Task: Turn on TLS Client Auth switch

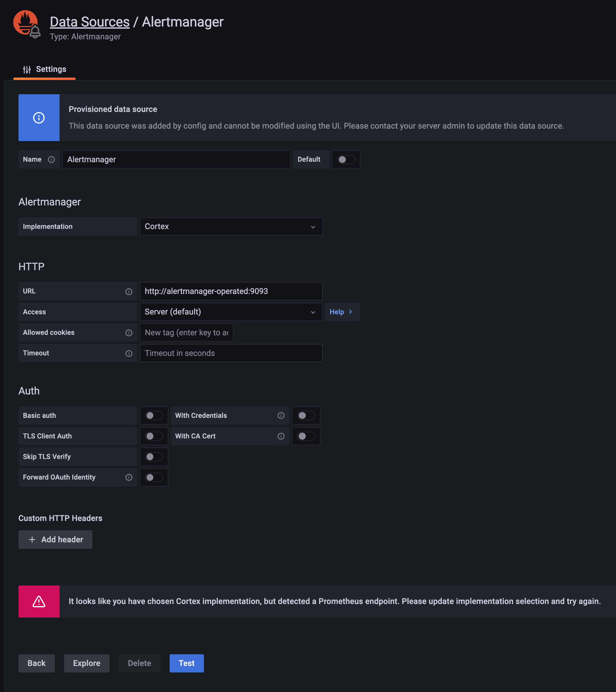Action: coord(154,436)
